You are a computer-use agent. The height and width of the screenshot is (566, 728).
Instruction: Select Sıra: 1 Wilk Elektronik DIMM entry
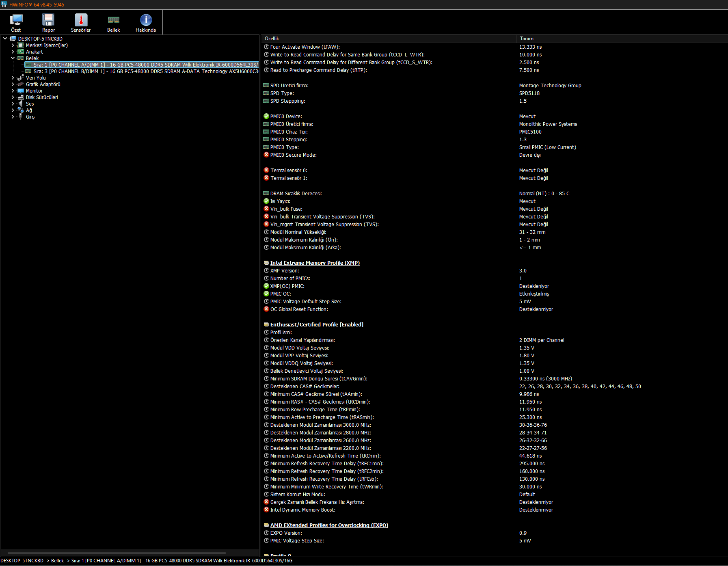(142, 65)
